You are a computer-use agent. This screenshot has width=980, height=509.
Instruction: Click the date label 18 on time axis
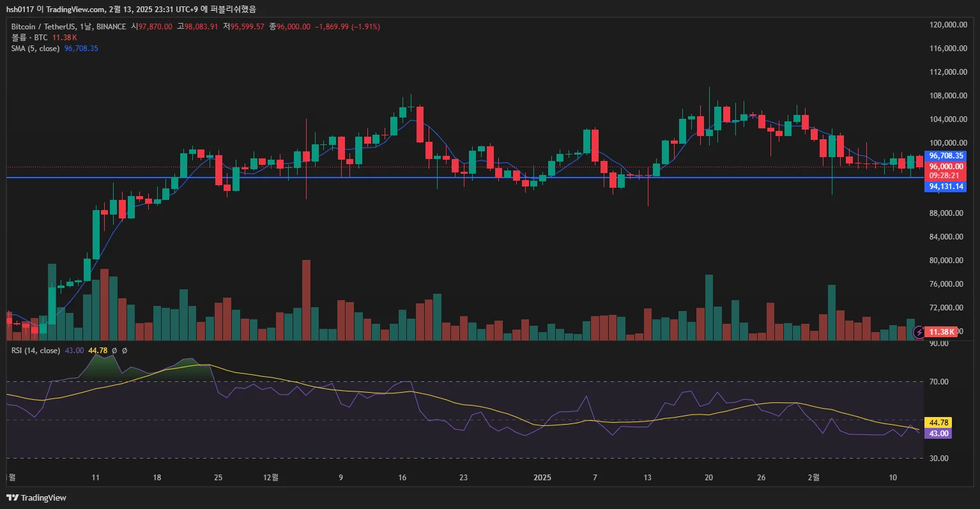point(157,478)
